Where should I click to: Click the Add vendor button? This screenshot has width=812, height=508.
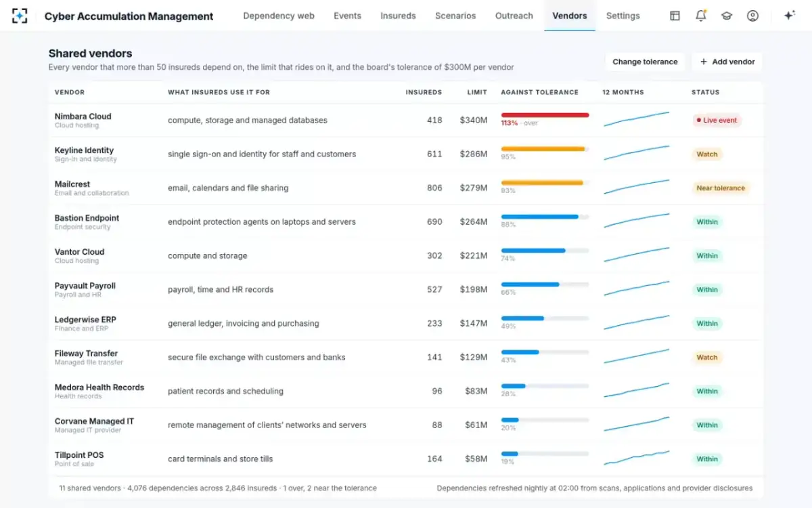(727, 62)
